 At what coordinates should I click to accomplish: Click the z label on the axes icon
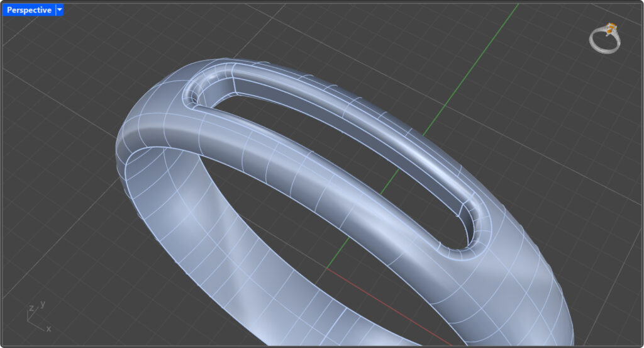tap(31, 308)
